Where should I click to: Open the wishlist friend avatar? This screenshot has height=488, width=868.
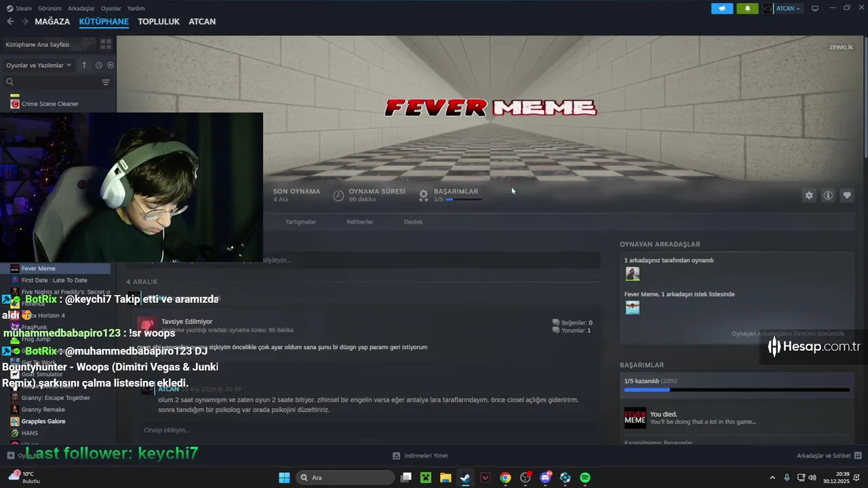point(632,308)
